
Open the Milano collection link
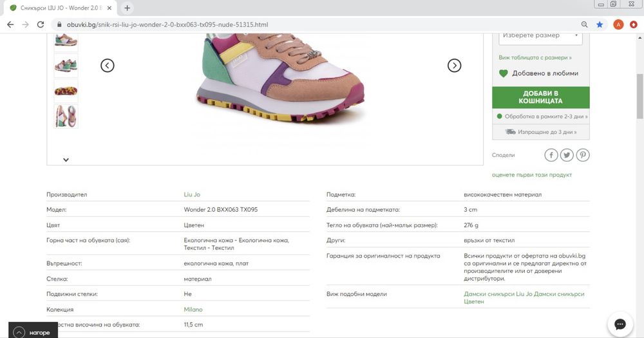coord(193,309)
